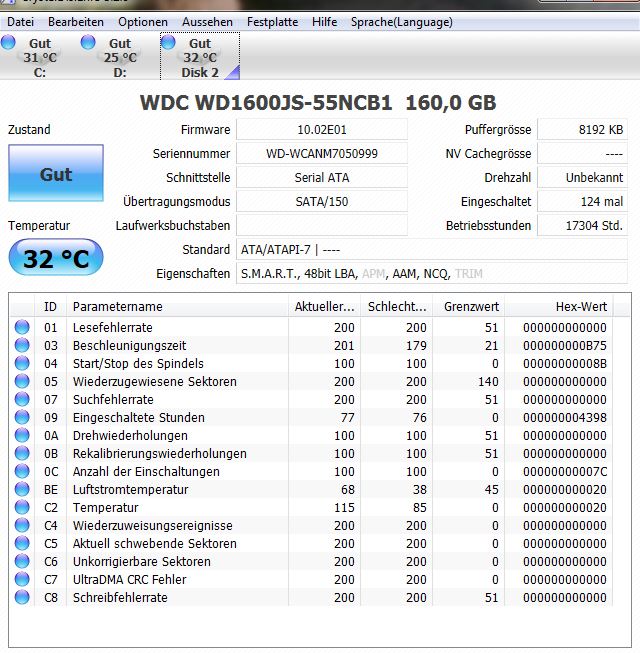The image size is (640, 653).
Task: Open the Sprache(Language) menu
Action: [x=401, y=22]
